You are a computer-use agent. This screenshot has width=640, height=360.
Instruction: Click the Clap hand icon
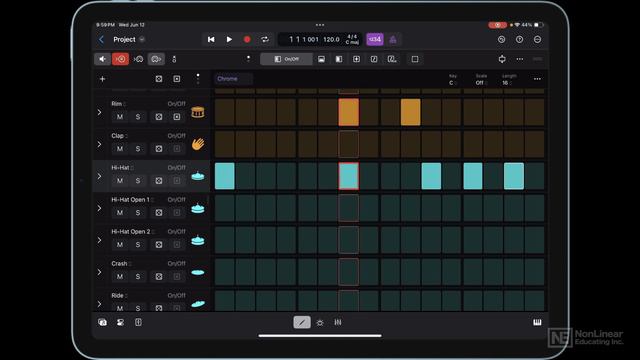[x=198, y=144]
